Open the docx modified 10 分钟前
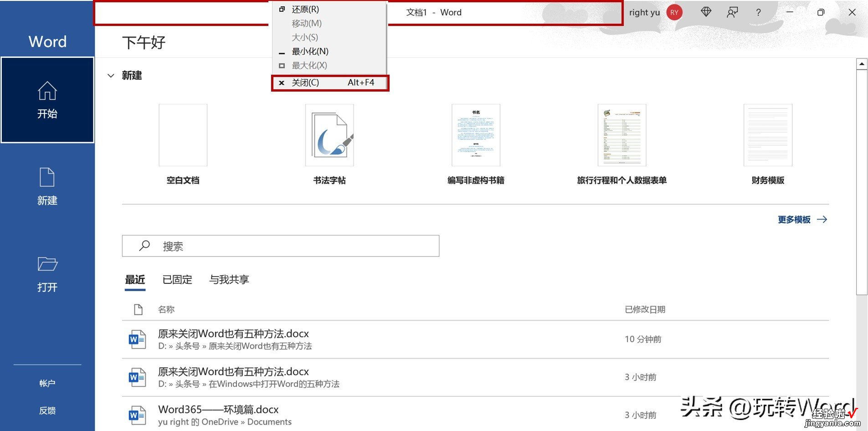Screen dimensions: 868x431 click(475, 339)
